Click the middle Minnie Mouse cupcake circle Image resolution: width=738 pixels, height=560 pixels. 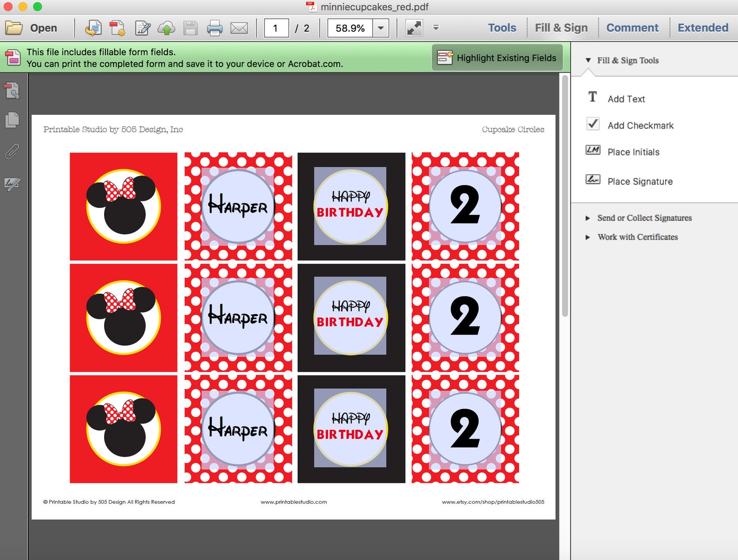point(124,317)
